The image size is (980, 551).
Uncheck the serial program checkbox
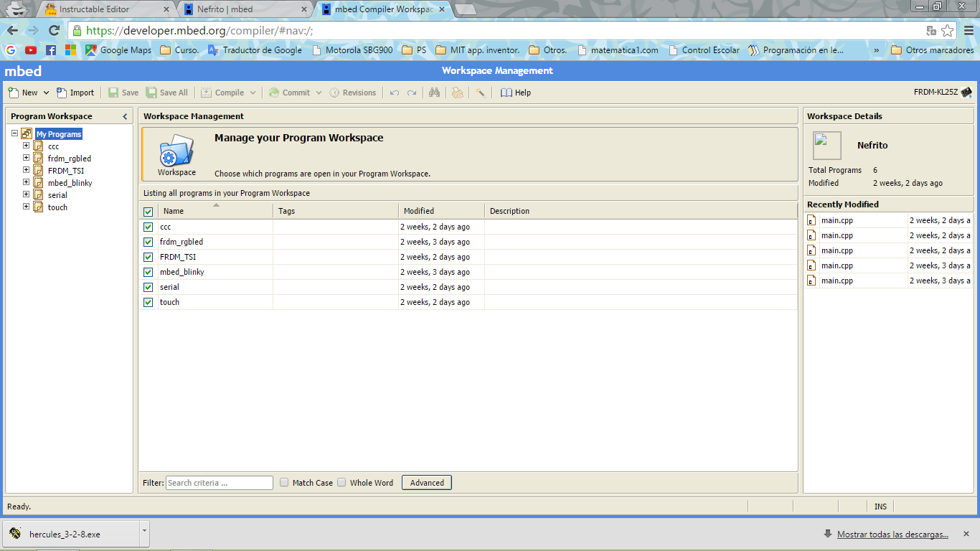coord(149,287)
